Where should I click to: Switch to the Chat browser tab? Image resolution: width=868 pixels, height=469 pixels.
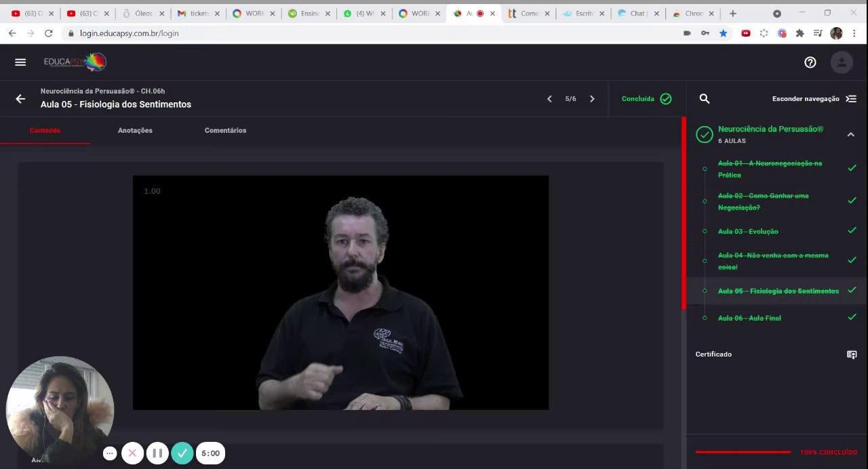coord(637,14)
